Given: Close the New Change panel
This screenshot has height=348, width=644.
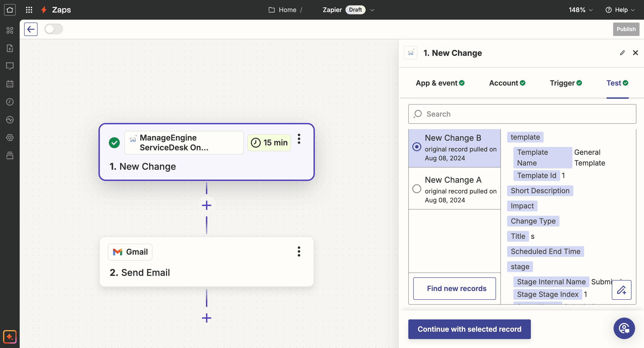Looking at the screenshot, I should click(x=635, y=53).
